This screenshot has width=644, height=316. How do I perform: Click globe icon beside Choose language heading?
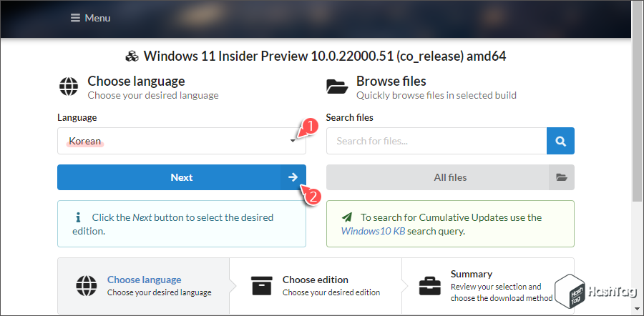tap(69, 87)
